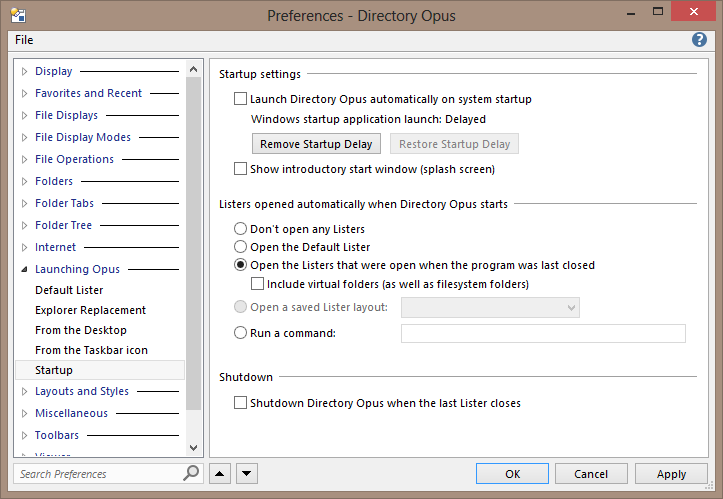Select the Startup page
Viewport: 723px width, 499px height.
point(100,370)
